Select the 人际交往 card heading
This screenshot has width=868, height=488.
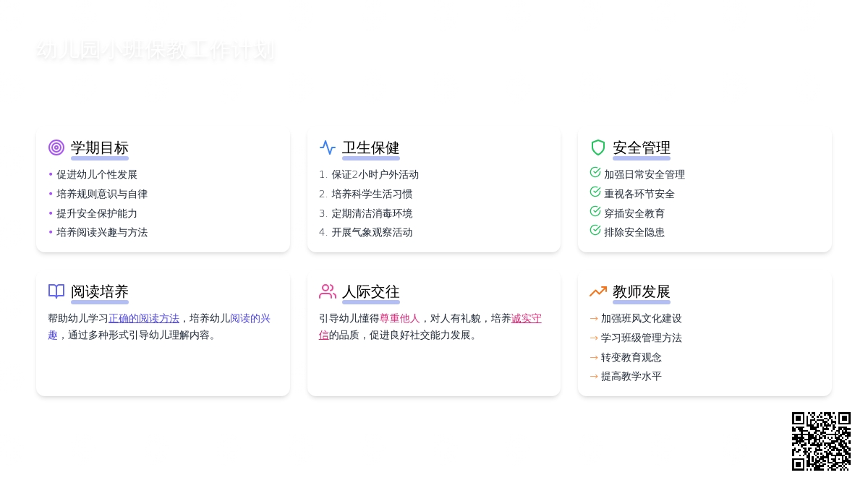[371, 292]
